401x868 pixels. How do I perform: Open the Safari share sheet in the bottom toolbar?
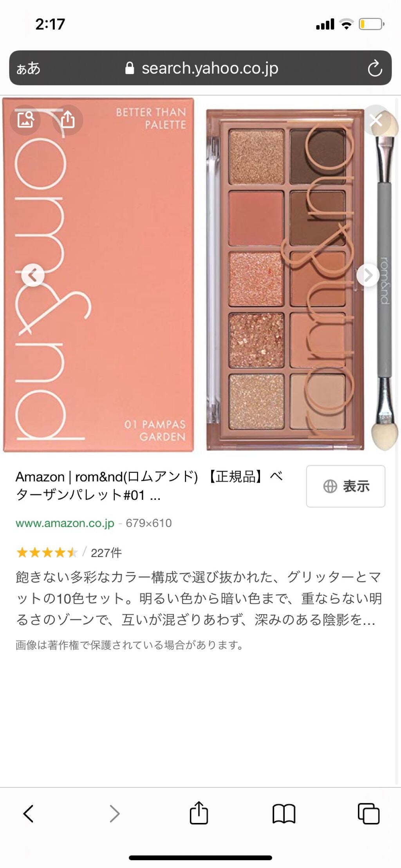[199, 813]
